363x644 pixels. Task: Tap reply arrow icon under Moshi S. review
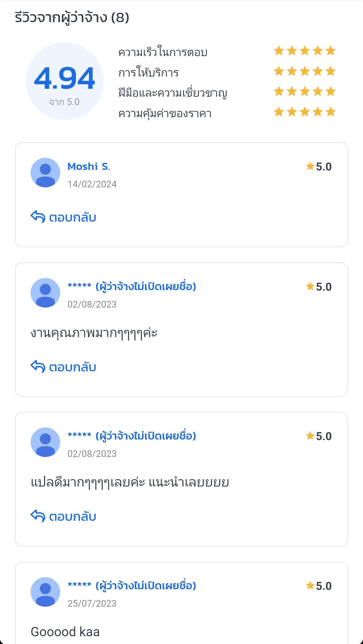[x=38, y=217]
